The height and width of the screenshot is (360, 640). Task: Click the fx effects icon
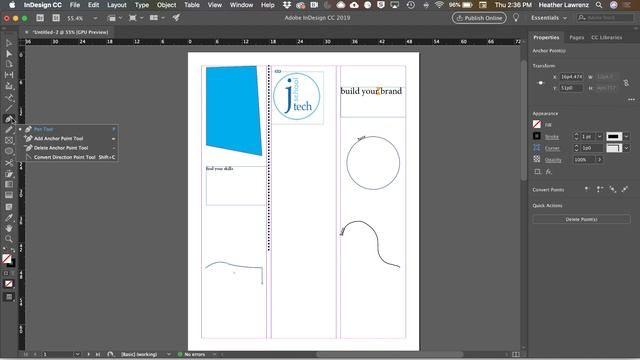pyautogui.click(x=549, y=172)
